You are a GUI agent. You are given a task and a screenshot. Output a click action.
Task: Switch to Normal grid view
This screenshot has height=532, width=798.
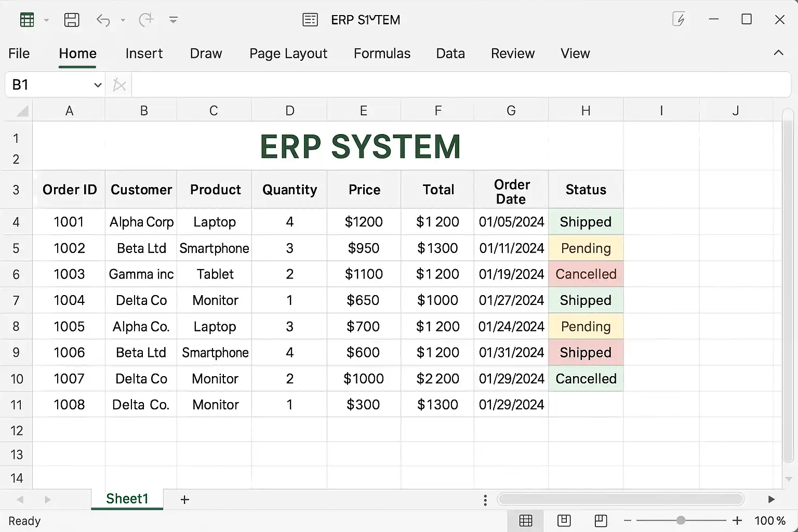526,520
